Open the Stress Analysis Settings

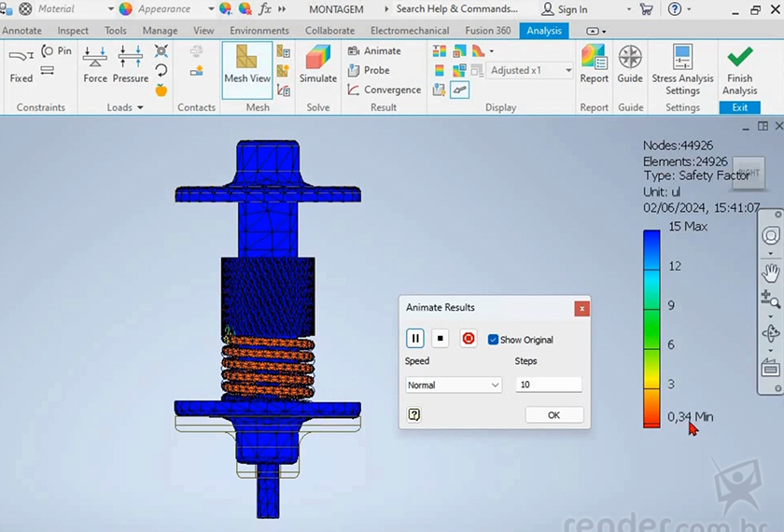point(682,69)
